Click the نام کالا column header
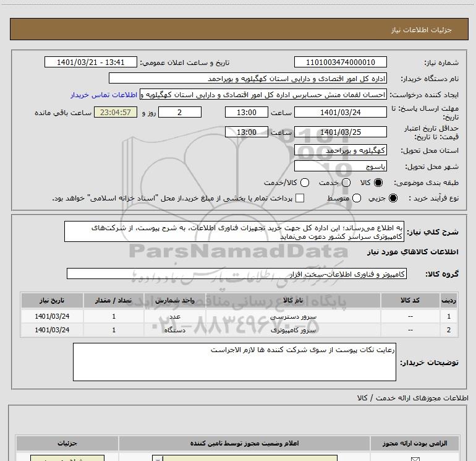Screen dimensions: 476x461 coord(293,300)
